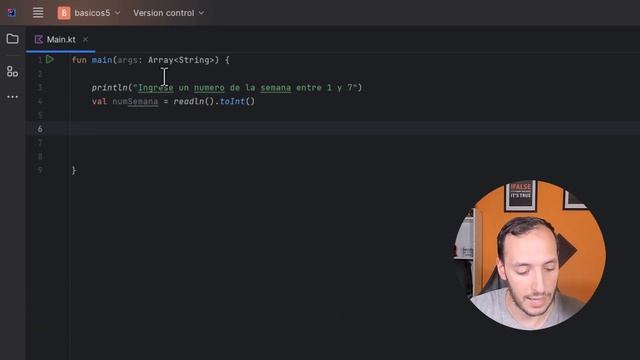Open the Structure tool window icon

coord(13,71)
